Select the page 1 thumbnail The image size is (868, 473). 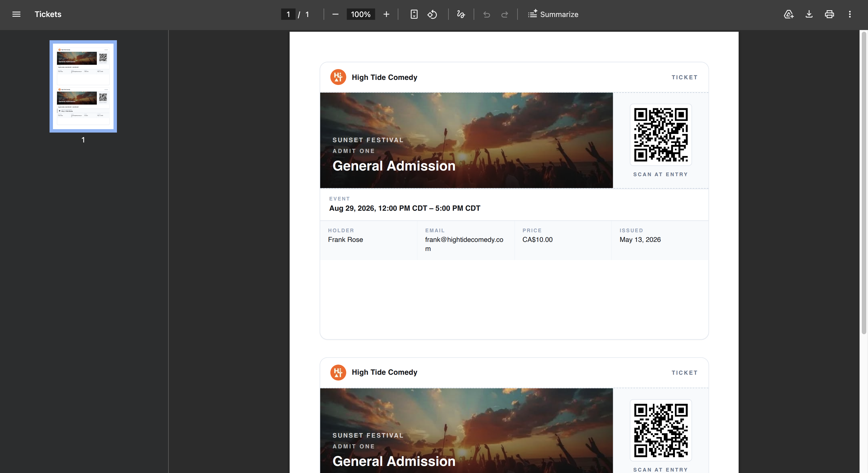pos(83,86)
